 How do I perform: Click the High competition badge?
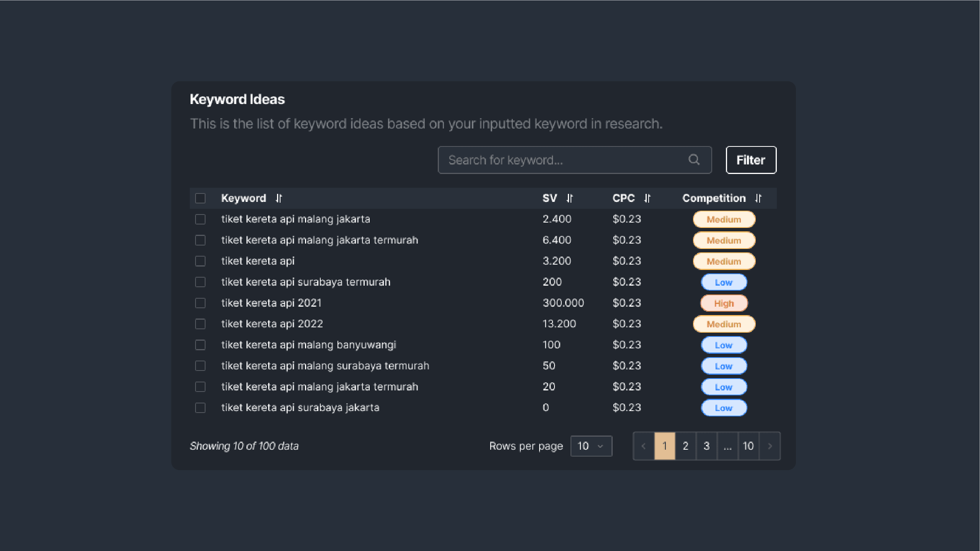(x=724, y=303)
